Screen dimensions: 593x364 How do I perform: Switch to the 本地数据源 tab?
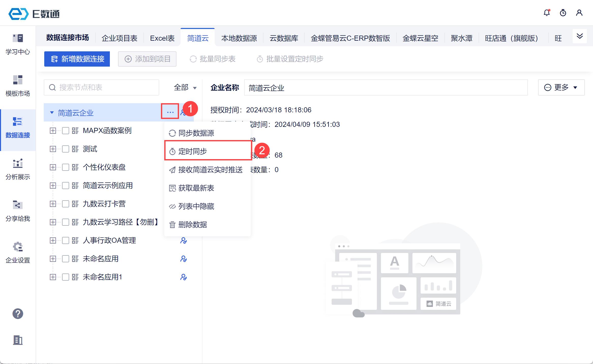coord(239,38)
